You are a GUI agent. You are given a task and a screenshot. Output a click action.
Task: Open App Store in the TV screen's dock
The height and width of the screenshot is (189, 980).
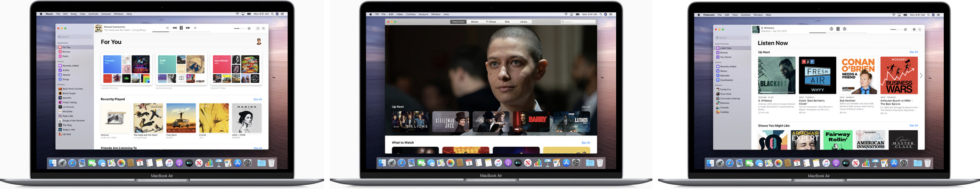[x=566, y=163]
